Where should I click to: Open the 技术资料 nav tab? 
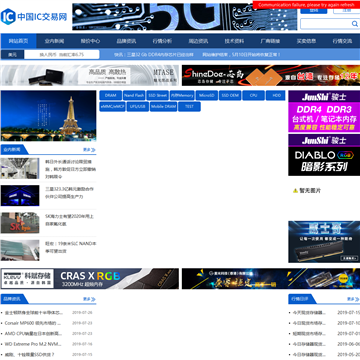point(234,41)
